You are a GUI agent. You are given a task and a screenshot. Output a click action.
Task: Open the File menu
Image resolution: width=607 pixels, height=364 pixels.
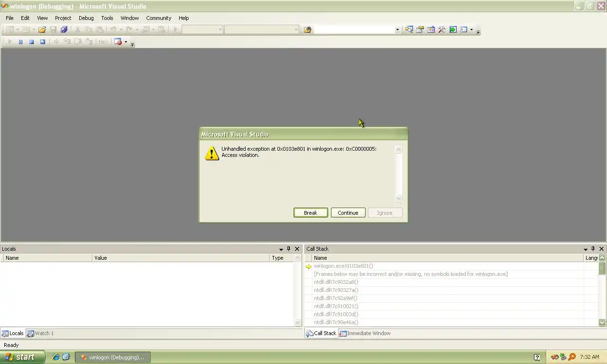click(9, 18)
